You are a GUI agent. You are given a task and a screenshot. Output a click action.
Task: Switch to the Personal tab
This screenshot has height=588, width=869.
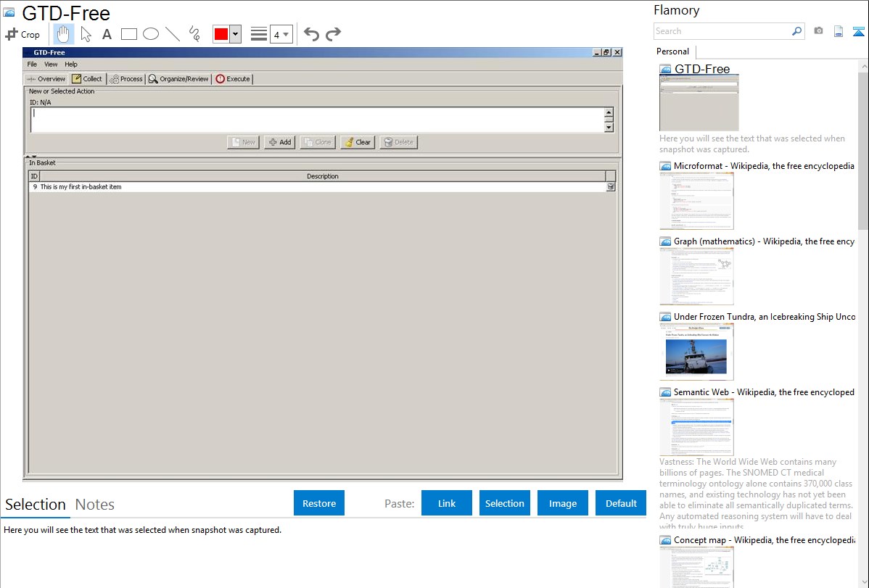click(673, 51)
